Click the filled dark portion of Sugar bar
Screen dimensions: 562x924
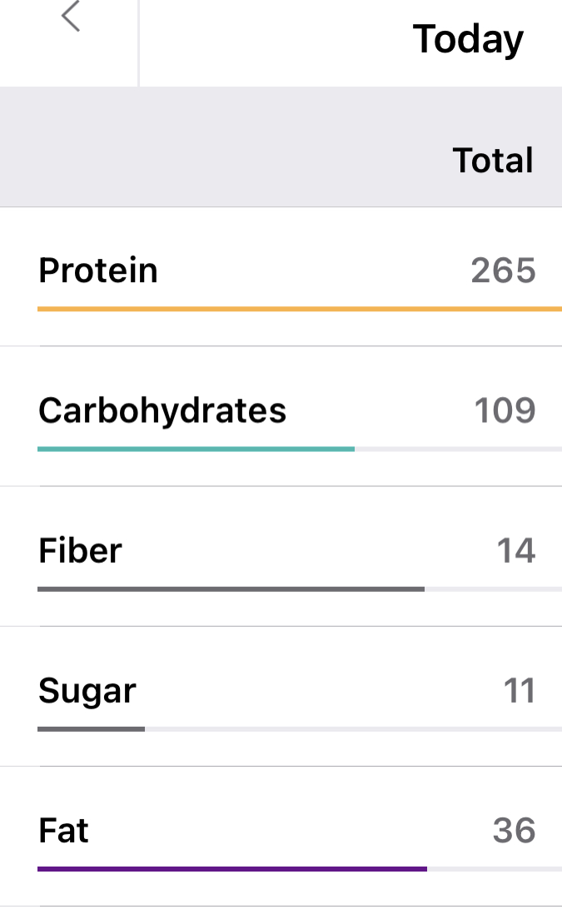click(91, 729)
